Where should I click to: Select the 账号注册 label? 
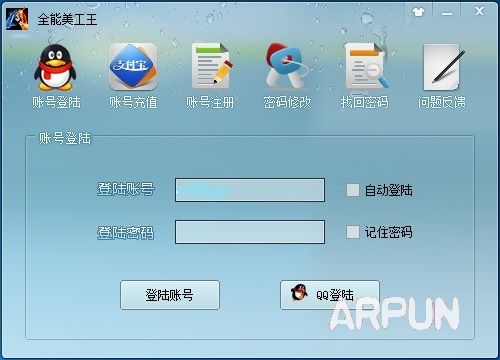(x=210, y=102)
